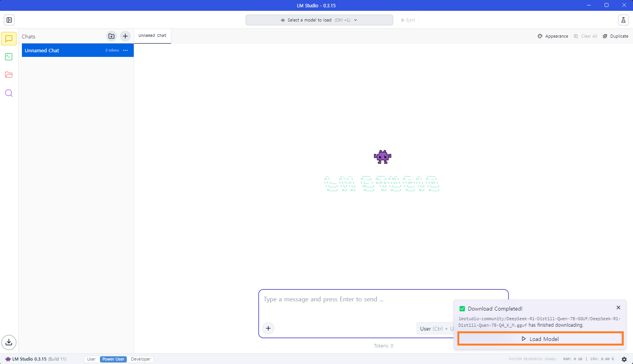The height and width of the screenshot is (364, 633).
Task: Switch to User mode
Action: (91, 359)
